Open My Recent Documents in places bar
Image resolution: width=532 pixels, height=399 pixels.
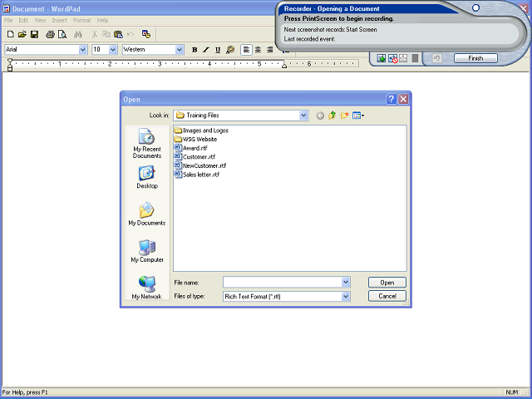pos(147,143)
